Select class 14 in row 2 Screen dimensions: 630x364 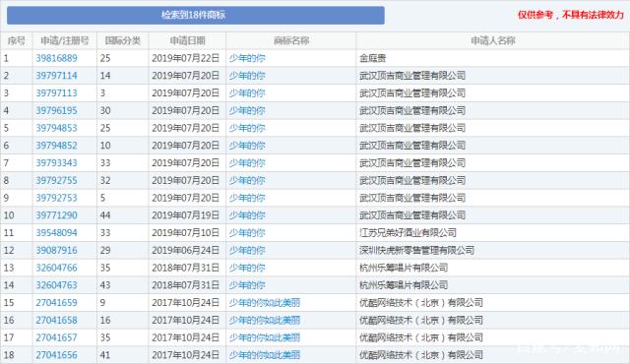[105, 76]
